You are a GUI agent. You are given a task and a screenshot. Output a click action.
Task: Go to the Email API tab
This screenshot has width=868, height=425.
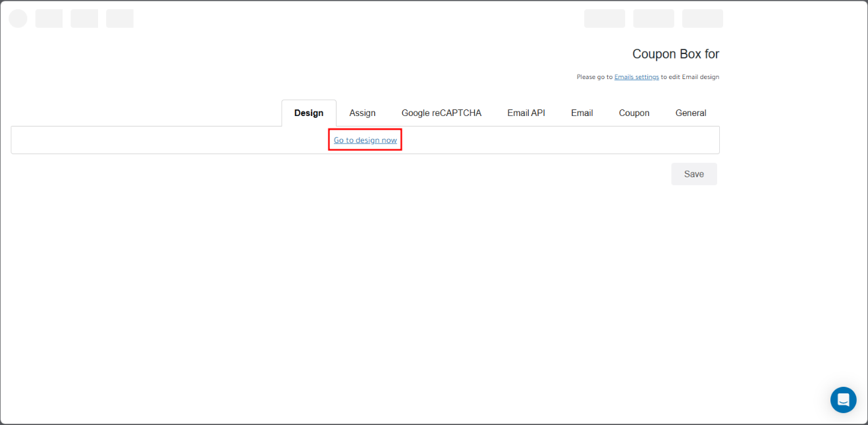tap(526, 113)
